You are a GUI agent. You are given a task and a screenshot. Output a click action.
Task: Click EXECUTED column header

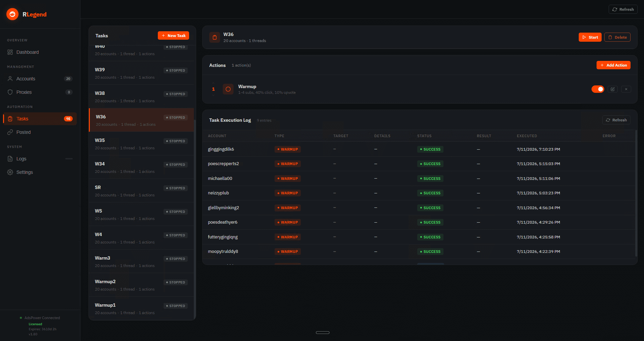pyautogui.click(x=527, y=136)
